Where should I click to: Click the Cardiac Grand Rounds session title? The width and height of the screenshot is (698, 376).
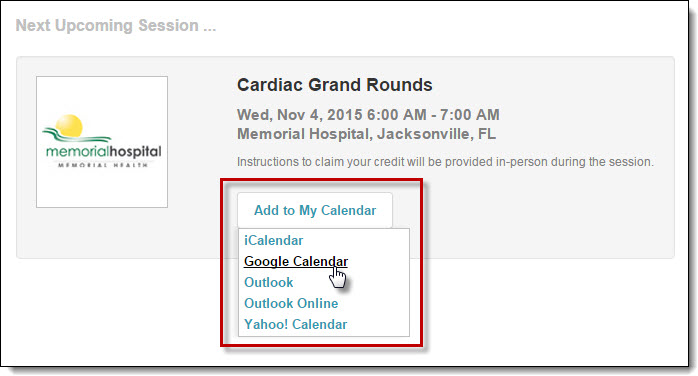coord(334,85)
